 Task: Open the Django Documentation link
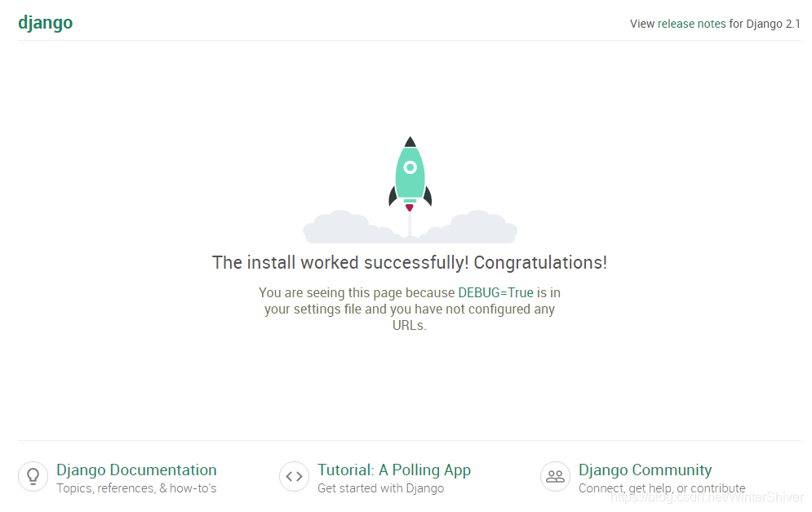[x=137, y=470]
